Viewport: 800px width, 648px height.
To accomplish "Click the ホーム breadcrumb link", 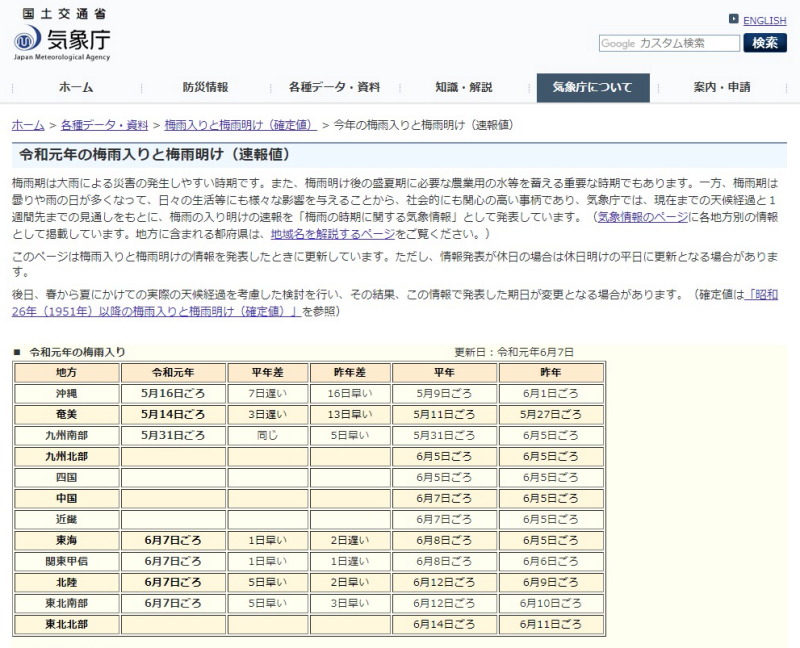I will click(28, 125).
